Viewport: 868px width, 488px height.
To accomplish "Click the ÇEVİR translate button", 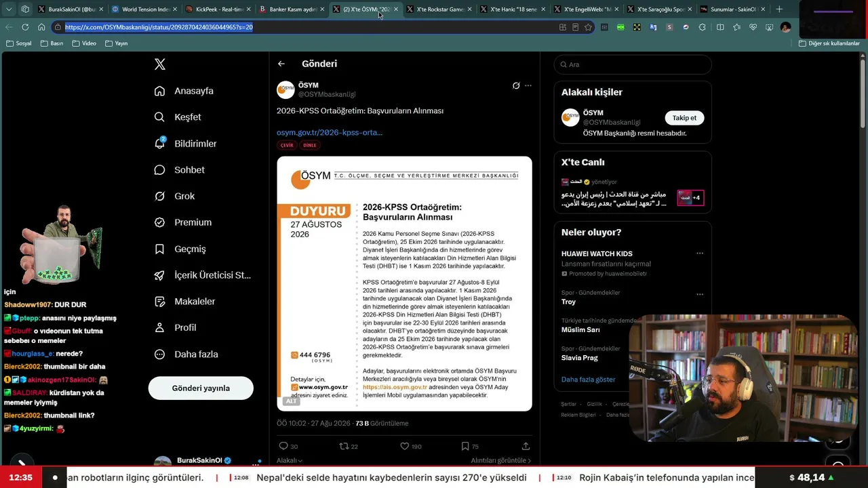I will [x=287, y=145].
